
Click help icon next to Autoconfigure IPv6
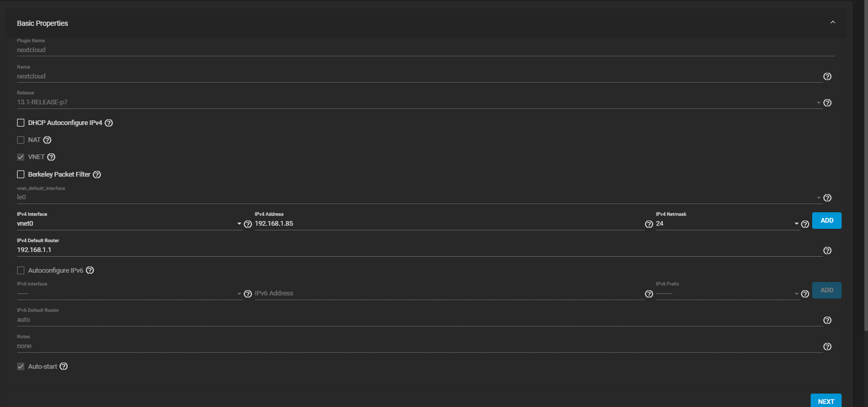pyautogui.click(x=90, y=270)
